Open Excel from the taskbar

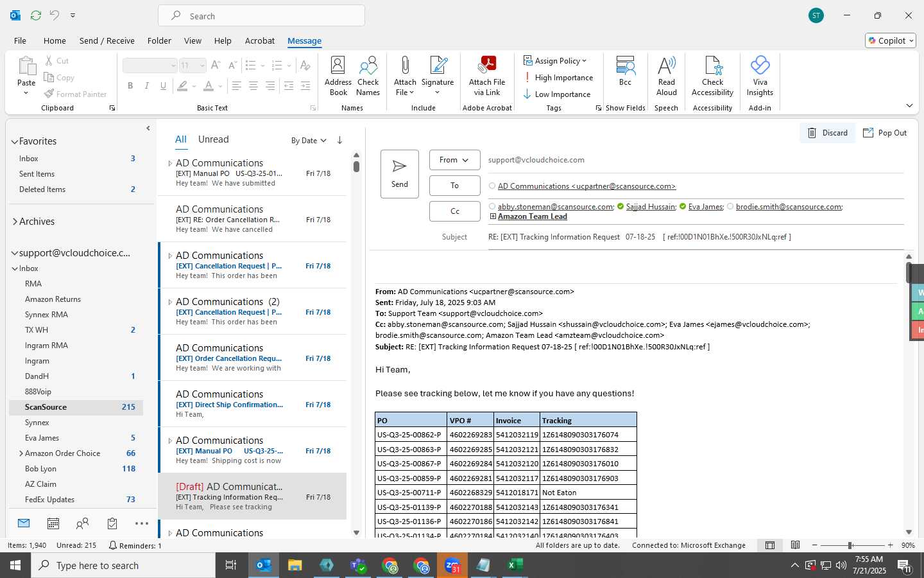tap(514, 565)
